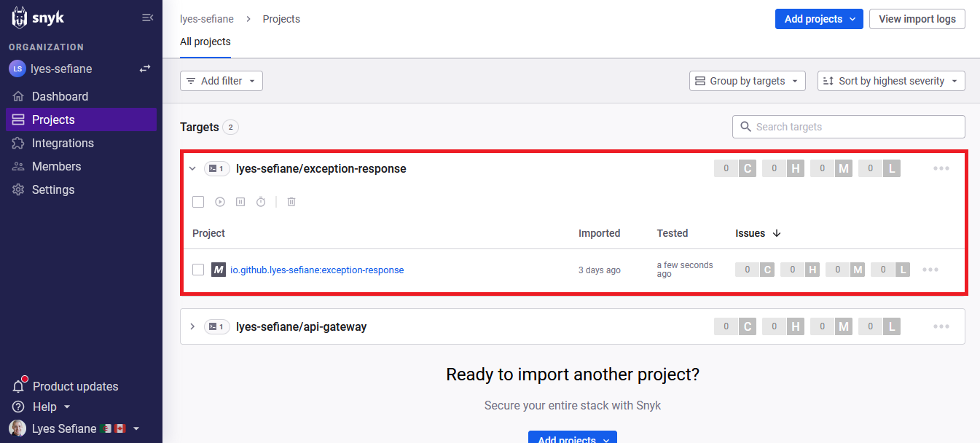Switch organization using arrows icon
The height and width of the screenshot is (443, 980).
pyautogui.click(x=145, y=68)
